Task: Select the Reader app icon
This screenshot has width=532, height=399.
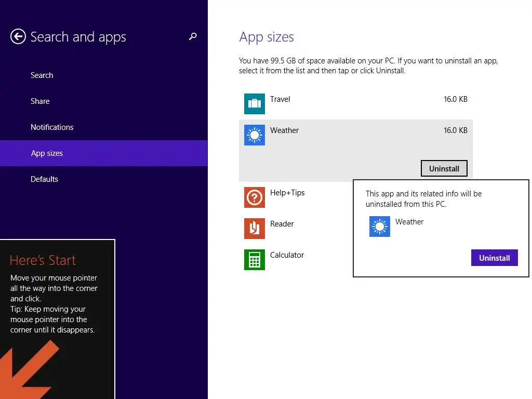Action: pyautogui.click(x=255, y=229)
